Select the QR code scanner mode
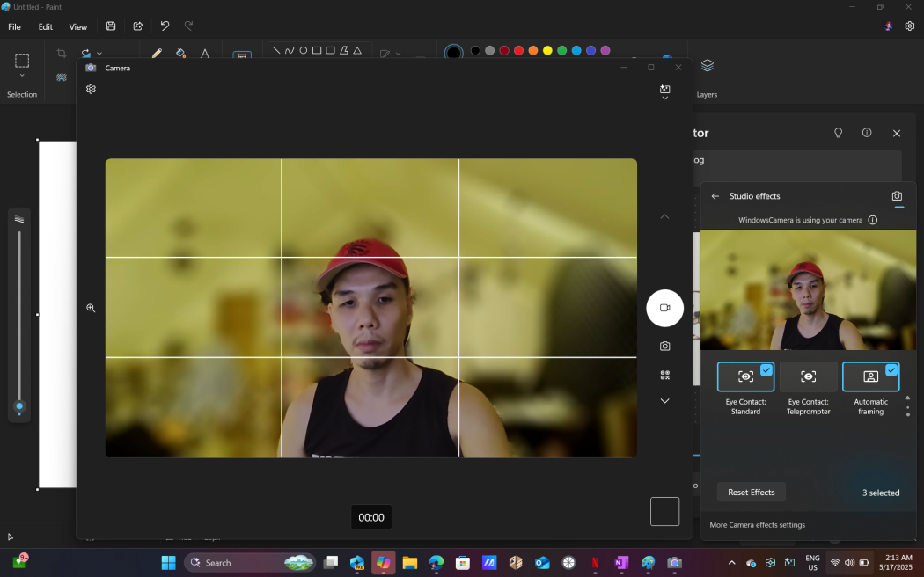The height and width of the screenshot is (577, 924). pyautogui.click(x=664, y=375)
